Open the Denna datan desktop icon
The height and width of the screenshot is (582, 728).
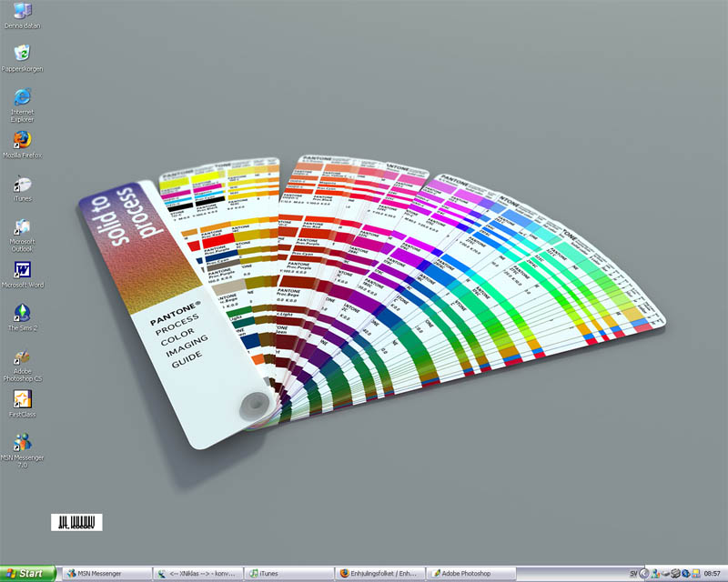[x=22, y=15]
